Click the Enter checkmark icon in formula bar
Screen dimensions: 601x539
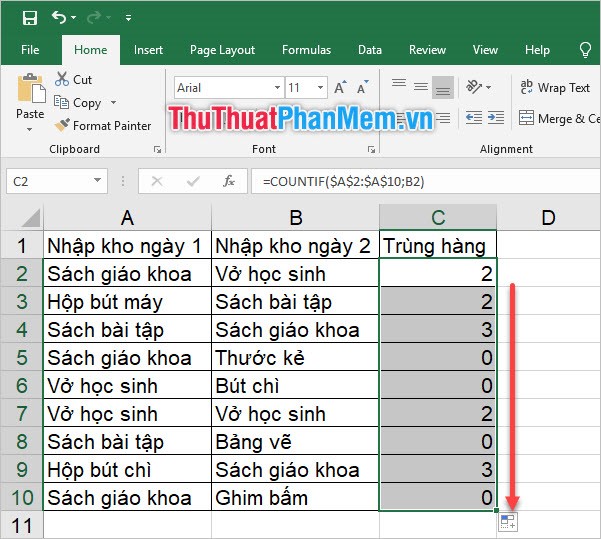pyautogui.click(x=193, y=181)
